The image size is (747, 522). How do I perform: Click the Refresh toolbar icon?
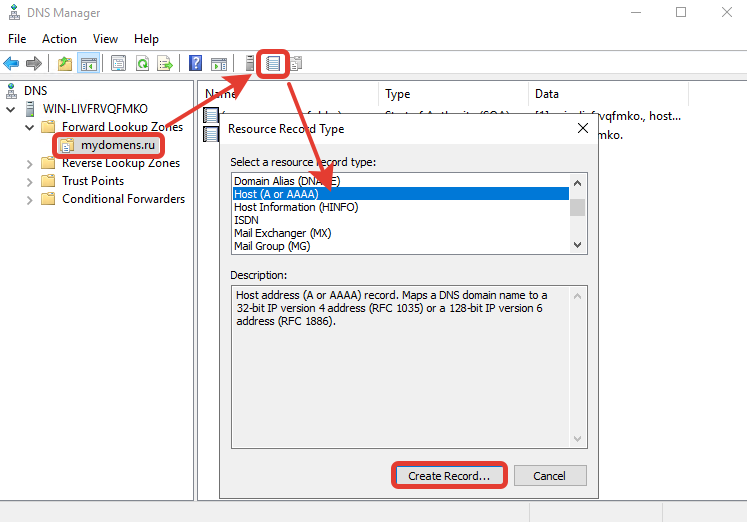[142, 63]
